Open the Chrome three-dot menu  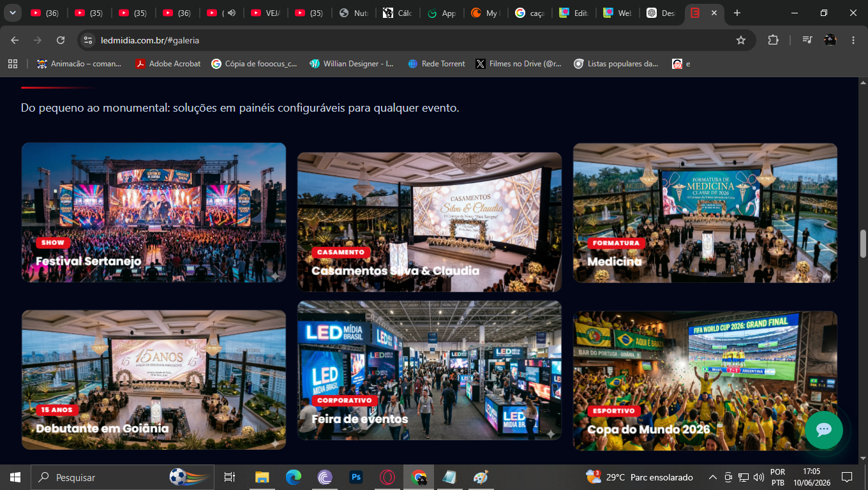853,40
